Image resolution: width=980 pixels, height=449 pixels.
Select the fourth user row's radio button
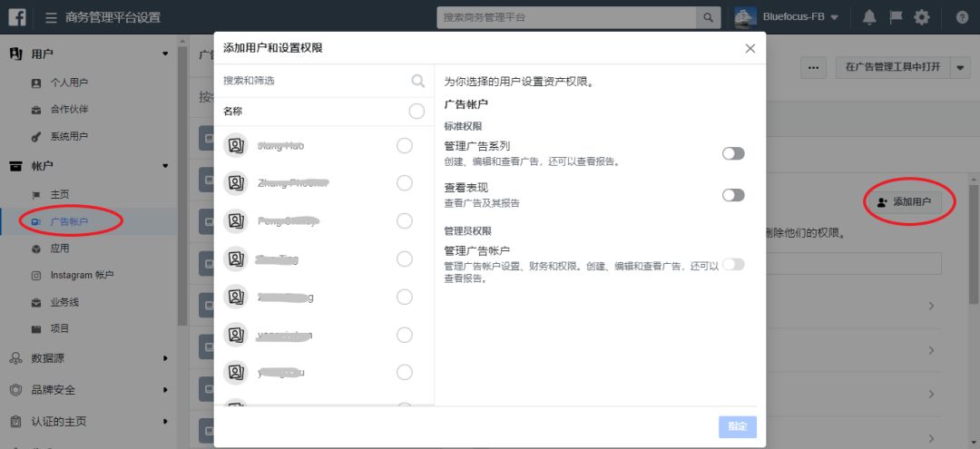coord(405,259)
